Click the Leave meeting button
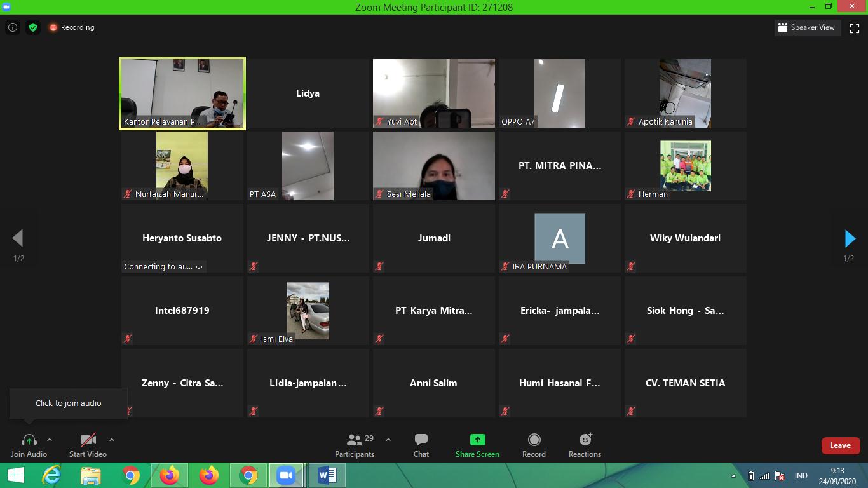868x488 pixels. (x=840, y=445)
